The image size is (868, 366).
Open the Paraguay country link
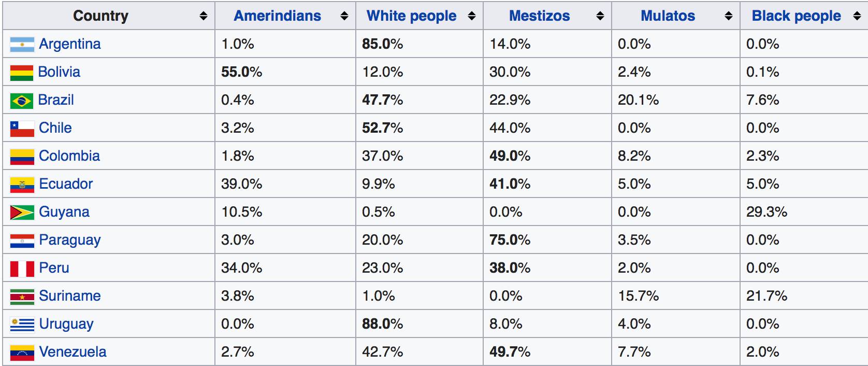70,240
